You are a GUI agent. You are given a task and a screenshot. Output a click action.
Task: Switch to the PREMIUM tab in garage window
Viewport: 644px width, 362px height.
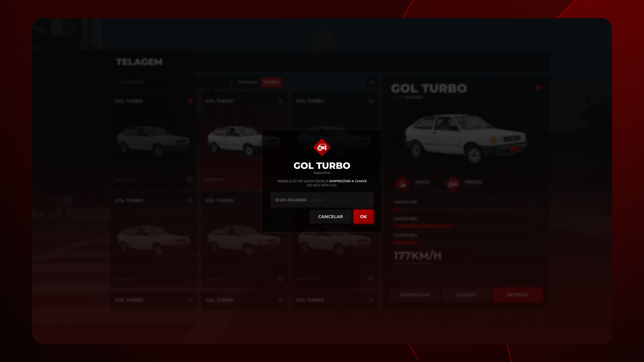[x=248, y=82]
